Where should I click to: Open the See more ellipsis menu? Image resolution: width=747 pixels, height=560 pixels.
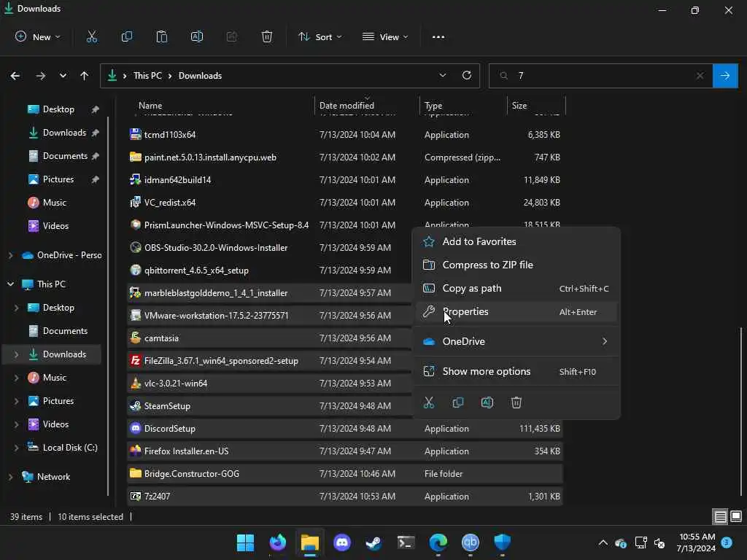[438, 36]
